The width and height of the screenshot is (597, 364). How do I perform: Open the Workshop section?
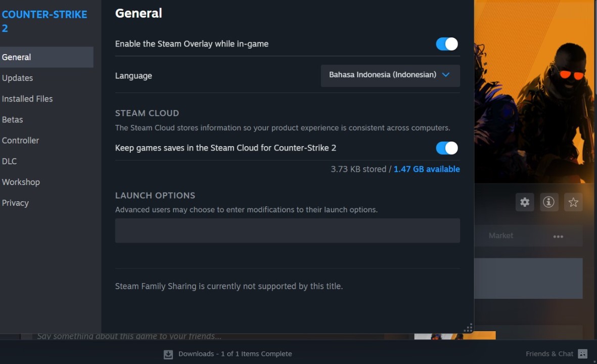tap(21, 182)
